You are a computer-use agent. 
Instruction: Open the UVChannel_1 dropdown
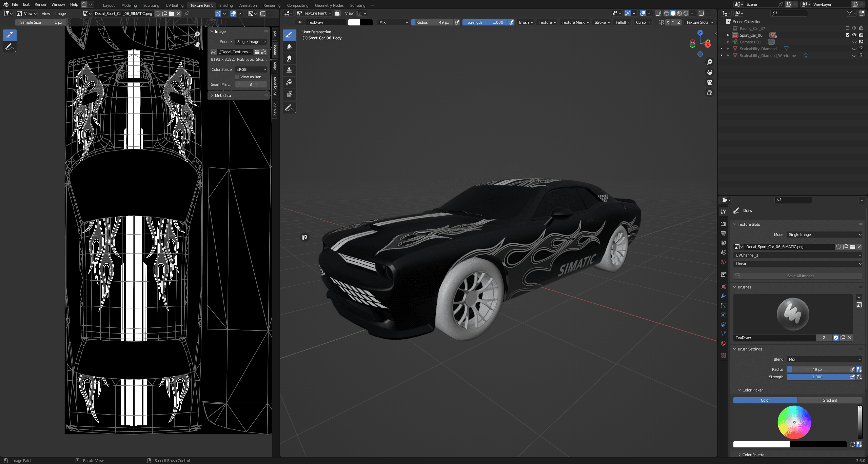coord(798,255)
